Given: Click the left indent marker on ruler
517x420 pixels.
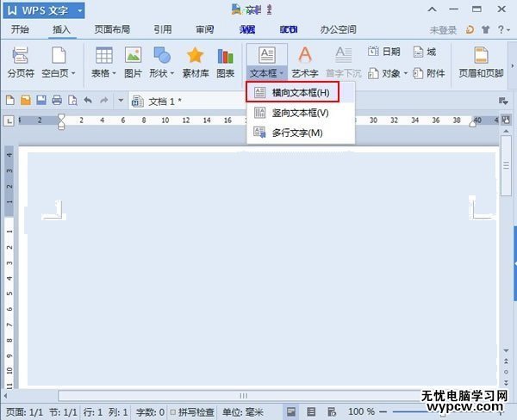Looking at the screenshot, I should point(61,121).
